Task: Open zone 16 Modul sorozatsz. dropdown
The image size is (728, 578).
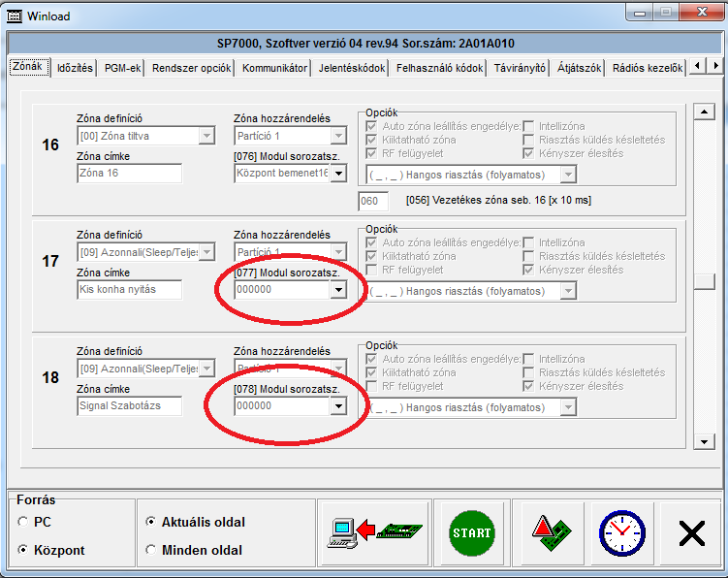Action: coord(339,174)
